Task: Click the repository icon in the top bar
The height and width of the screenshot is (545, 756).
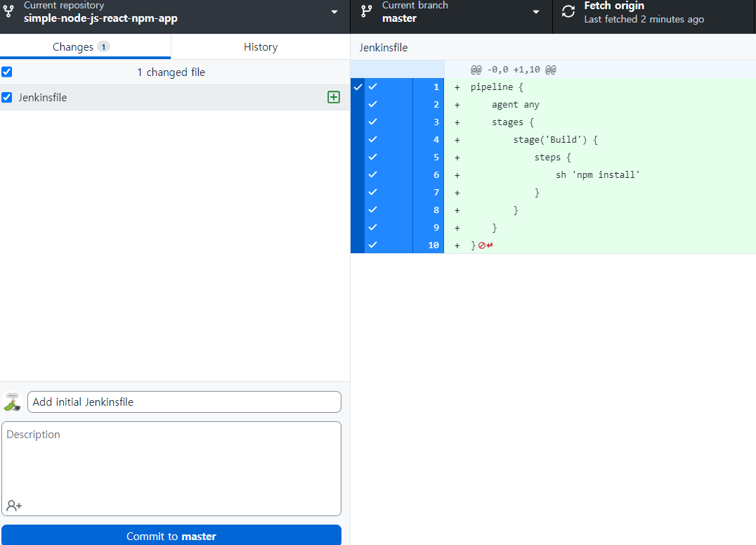Action: (x=8, y=11)
